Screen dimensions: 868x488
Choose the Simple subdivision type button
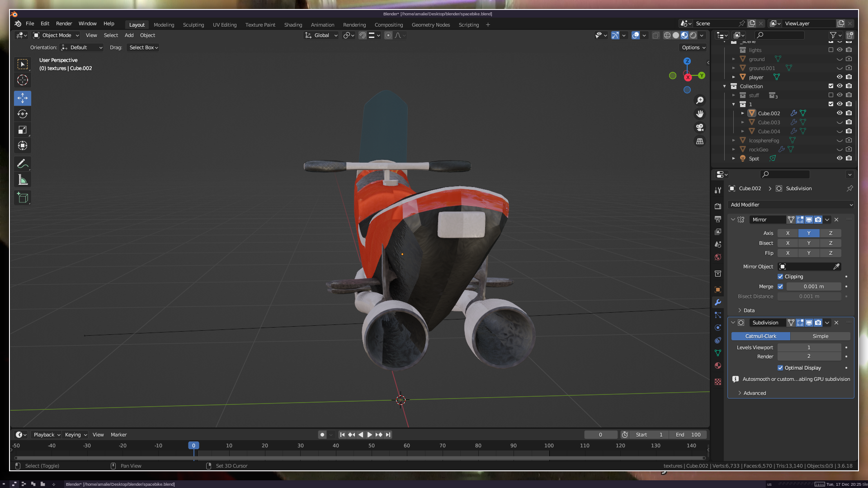pos(820,336)
